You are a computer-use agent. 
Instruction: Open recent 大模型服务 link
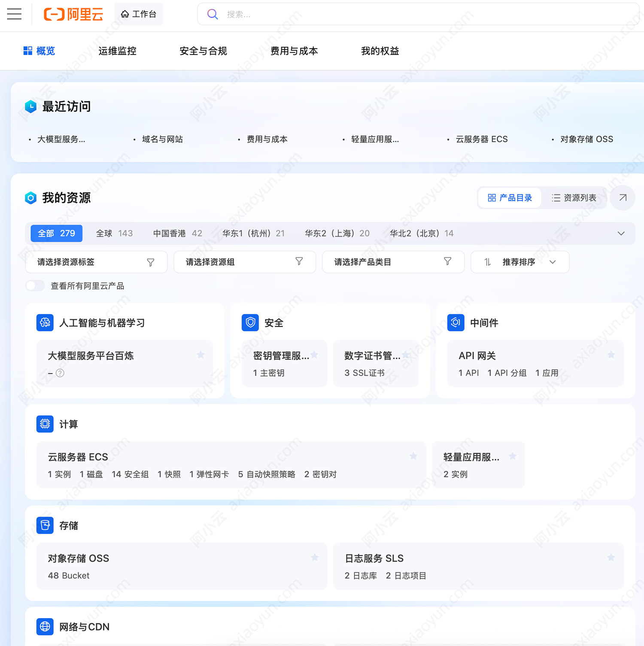point(61,139)
